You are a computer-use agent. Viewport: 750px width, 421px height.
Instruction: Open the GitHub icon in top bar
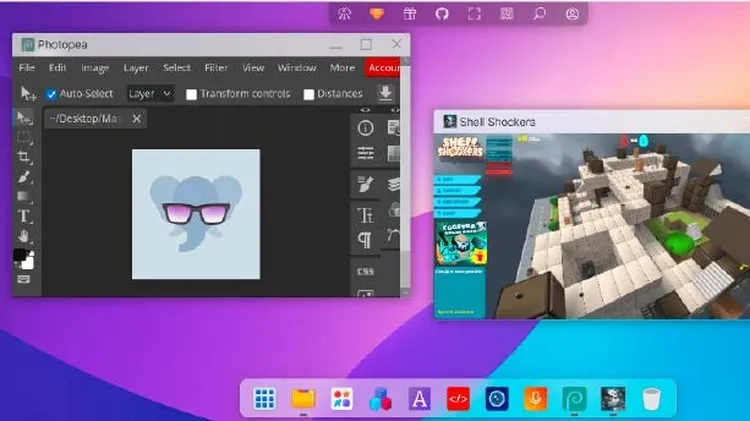441,14
